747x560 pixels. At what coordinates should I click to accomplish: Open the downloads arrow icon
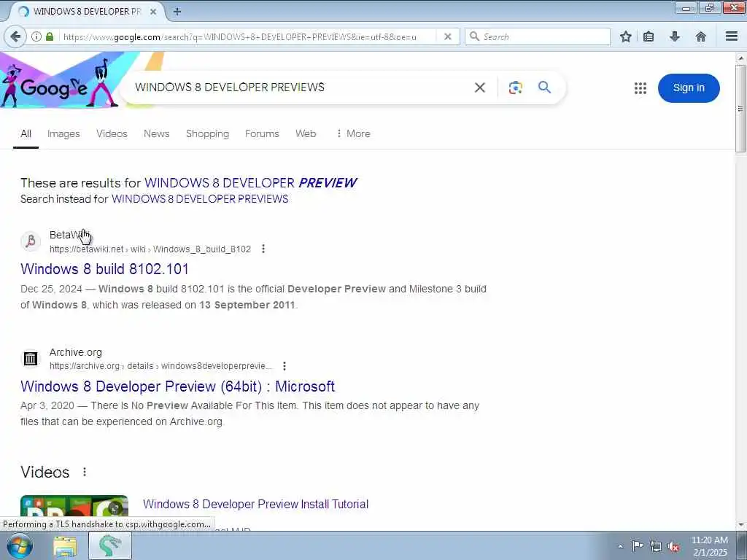(x=674, y=36)
